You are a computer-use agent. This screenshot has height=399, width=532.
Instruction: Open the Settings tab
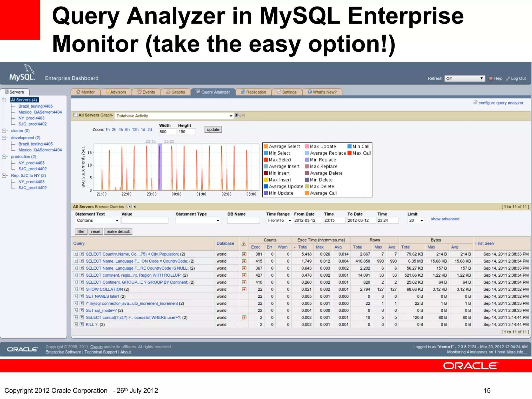(287, 92)
